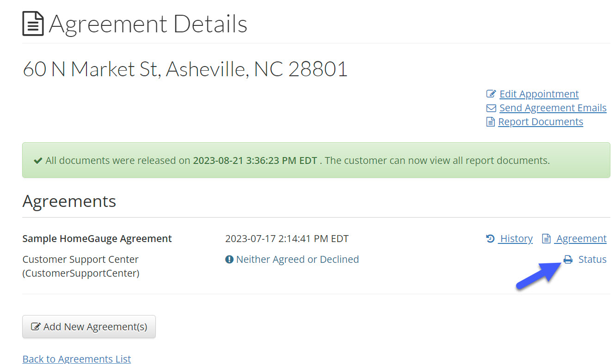Image resolution: width=615 pixels, height=364 pixels.
Task: Go to Report Documents
Action: tap(541, 122)
